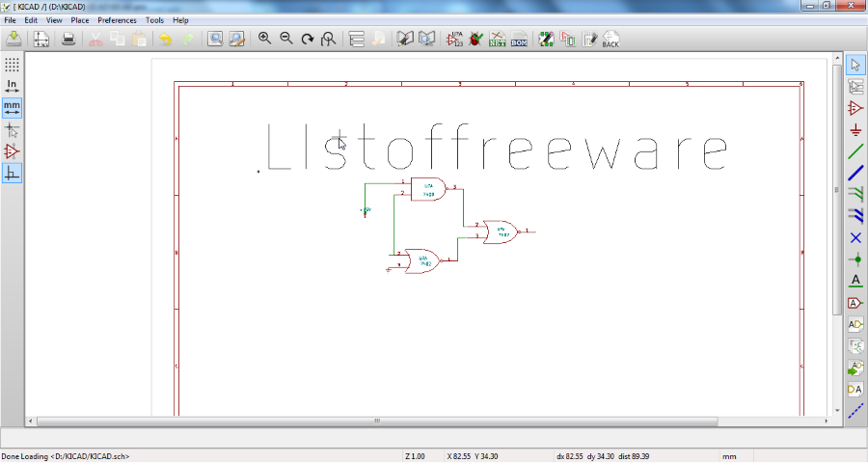Open the Tools menu
The image size is (868, 463).
click(154, 20)
